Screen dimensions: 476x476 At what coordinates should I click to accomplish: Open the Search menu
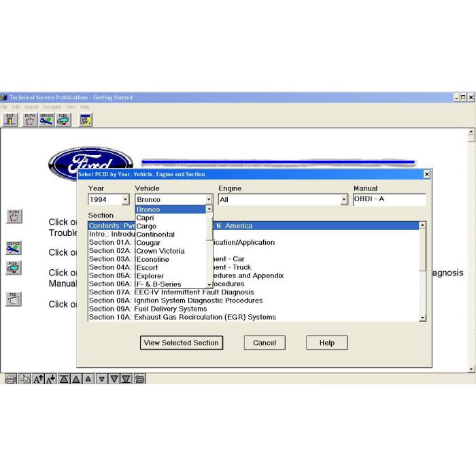coord(31,107)
